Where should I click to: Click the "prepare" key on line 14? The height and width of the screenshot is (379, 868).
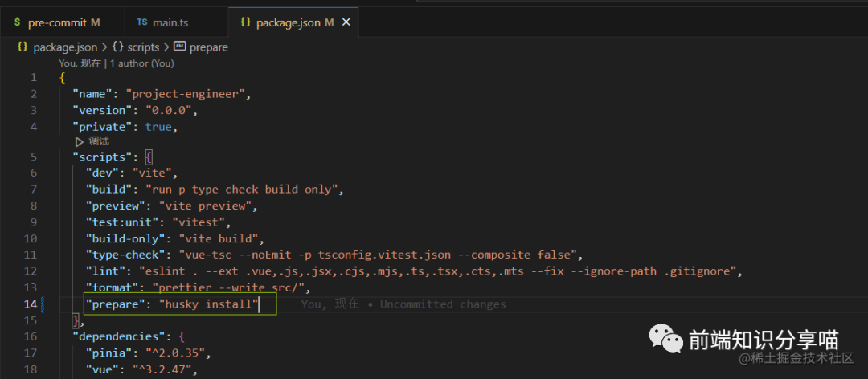pyautogui.click(x=116, y=304)
